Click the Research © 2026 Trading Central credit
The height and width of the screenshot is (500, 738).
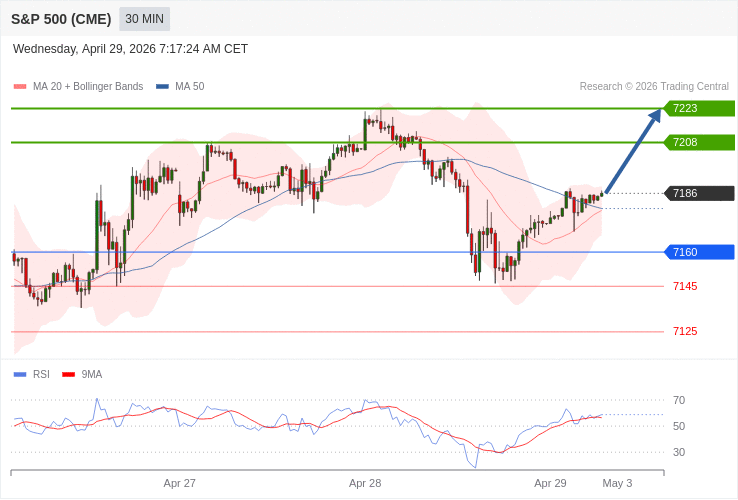[654, 87]
